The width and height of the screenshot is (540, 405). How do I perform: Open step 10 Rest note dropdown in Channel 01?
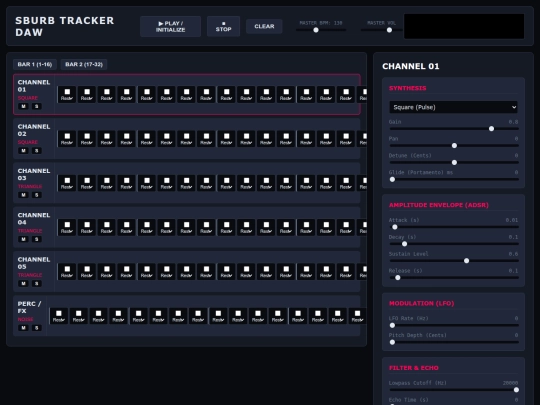tap(246, 98)
